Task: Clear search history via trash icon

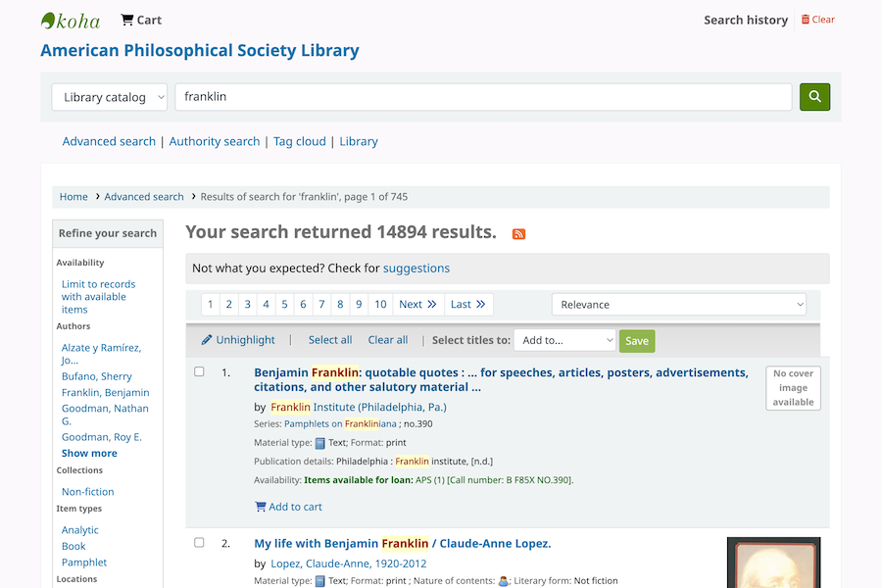Action: pos(807,20)
